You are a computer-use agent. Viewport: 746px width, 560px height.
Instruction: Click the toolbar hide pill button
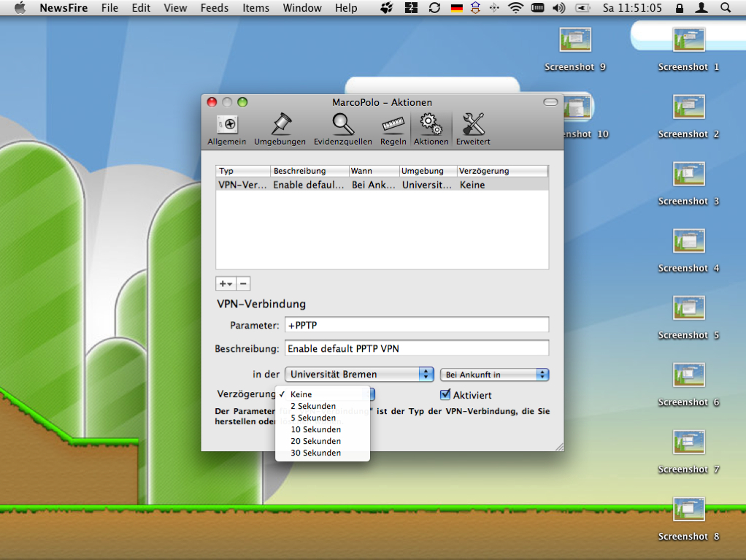point(550,102)
